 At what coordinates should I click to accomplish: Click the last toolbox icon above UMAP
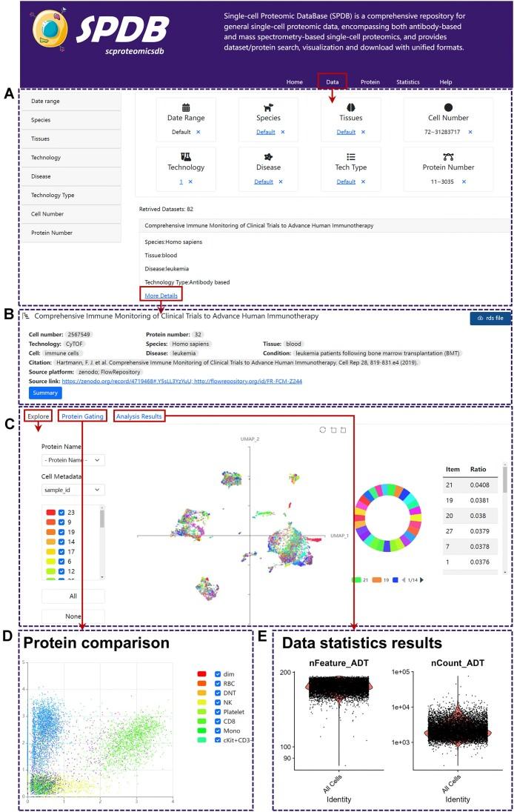343,430
